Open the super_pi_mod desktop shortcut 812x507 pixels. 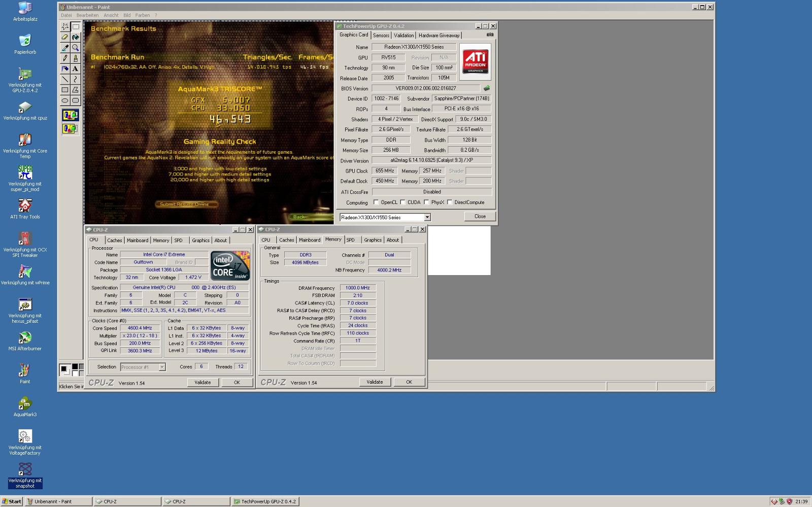click(25, 179)
